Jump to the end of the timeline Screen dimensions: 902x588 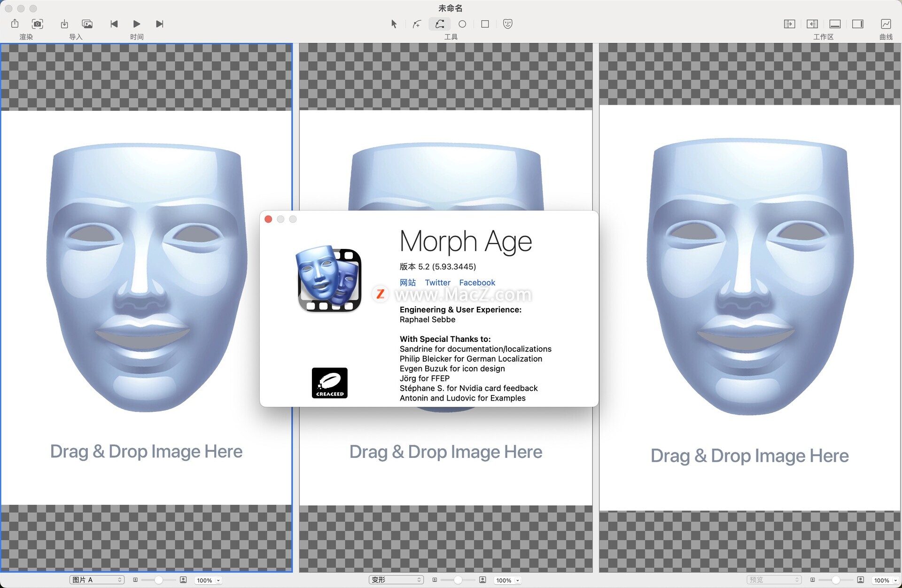coord(160,24)
